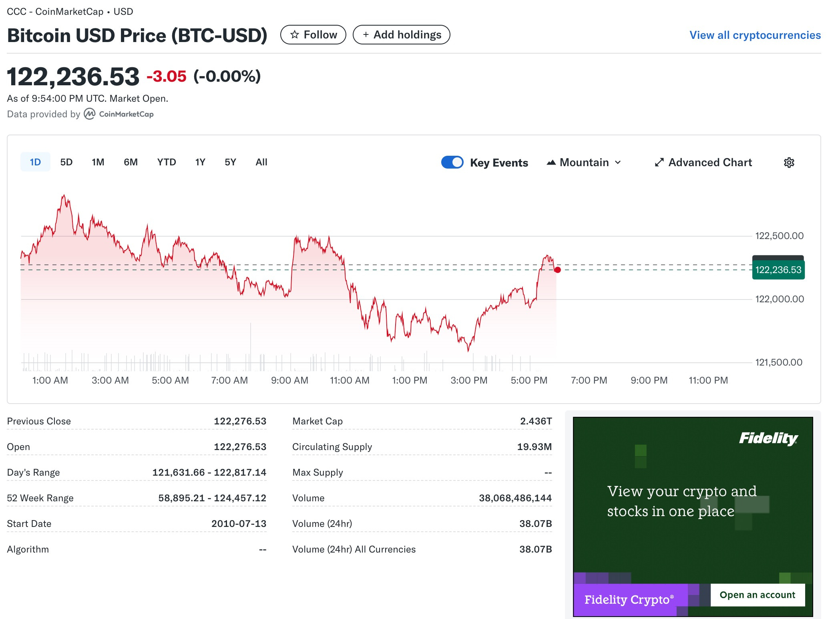Viewport: 840px width, 619px height.
Task: Switch to the 1M range tab
Action: pyautogui.click(x=98, y=162)
